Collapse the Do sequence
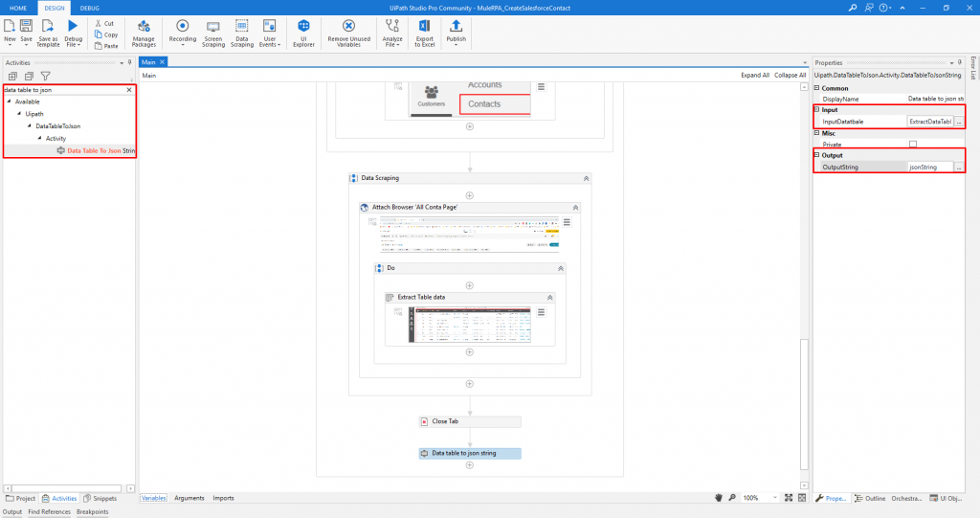The image size is (980, 518). 561,268
